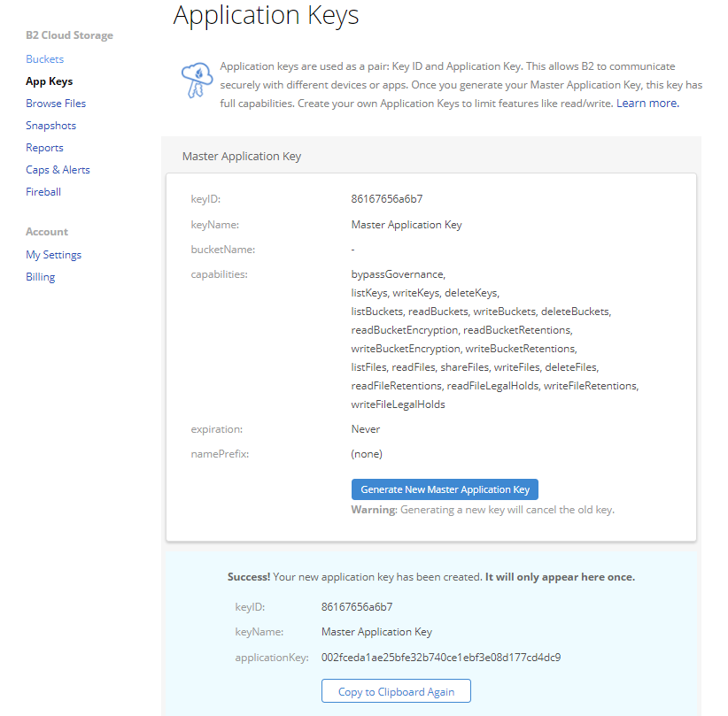Click the namePrefix value (none)
728x716 pixels.
[x=367, y=454]
